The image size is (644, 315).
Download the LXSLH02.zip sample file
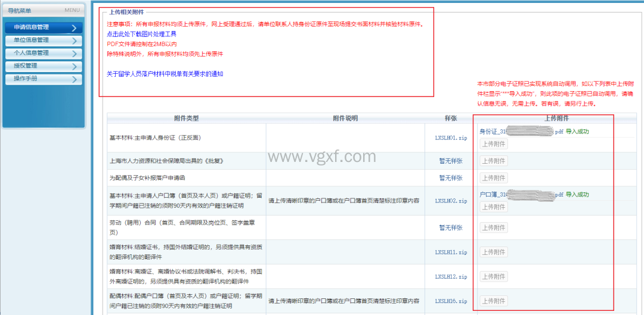pos(450,201)
